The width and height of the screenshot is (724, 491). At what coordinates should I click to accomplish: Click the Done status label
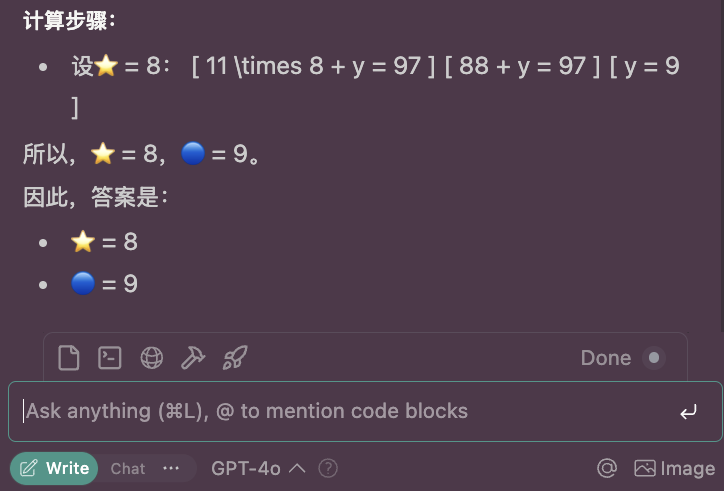[x=605, y=358]
